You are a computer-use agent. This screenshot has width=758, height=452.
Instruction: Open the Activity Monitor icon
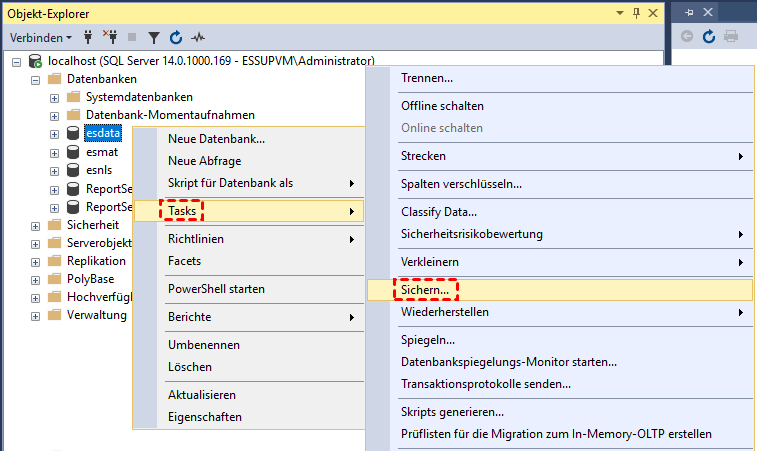tap(198, 37)
